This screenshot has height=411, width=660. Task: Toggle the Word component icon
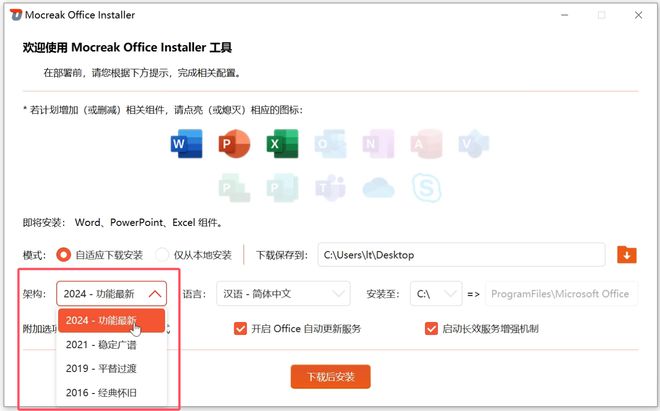[x=186, y=144]
